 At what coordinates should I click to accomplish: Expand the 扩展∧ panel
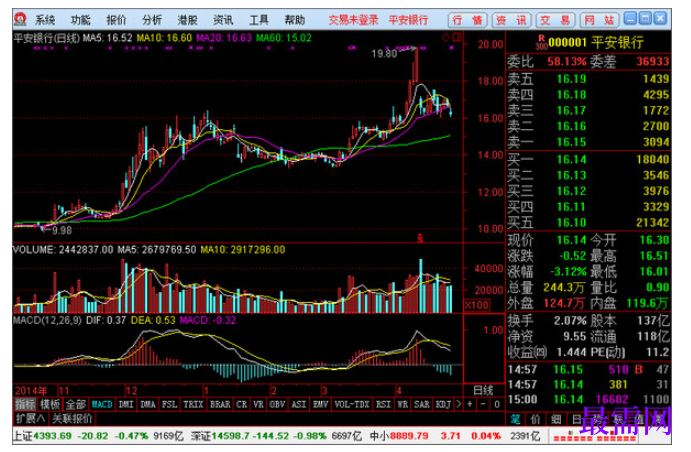(x=30, y=418)
